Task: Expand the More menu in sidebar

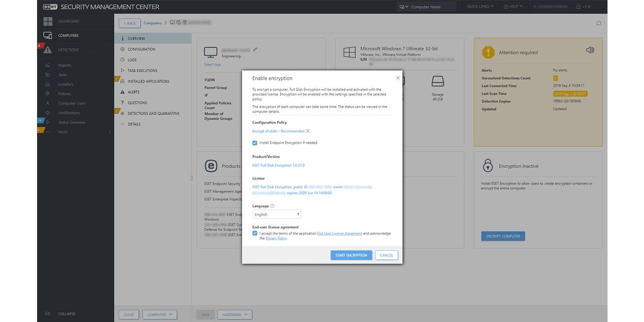Action: pos(78,132)
